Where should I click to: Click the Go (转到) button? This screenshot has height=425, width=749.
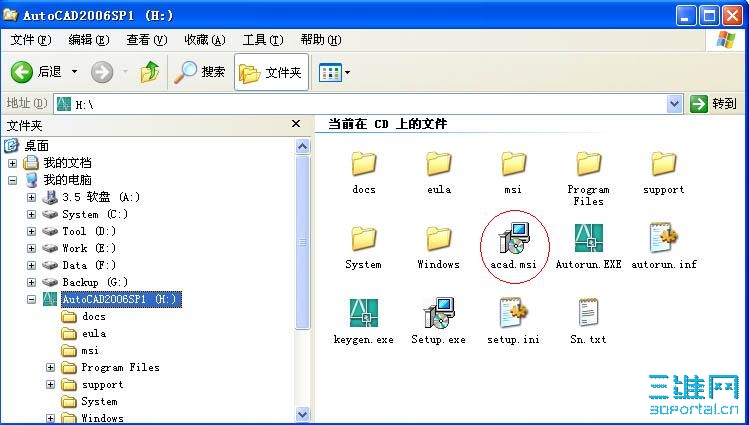[714, 104]
